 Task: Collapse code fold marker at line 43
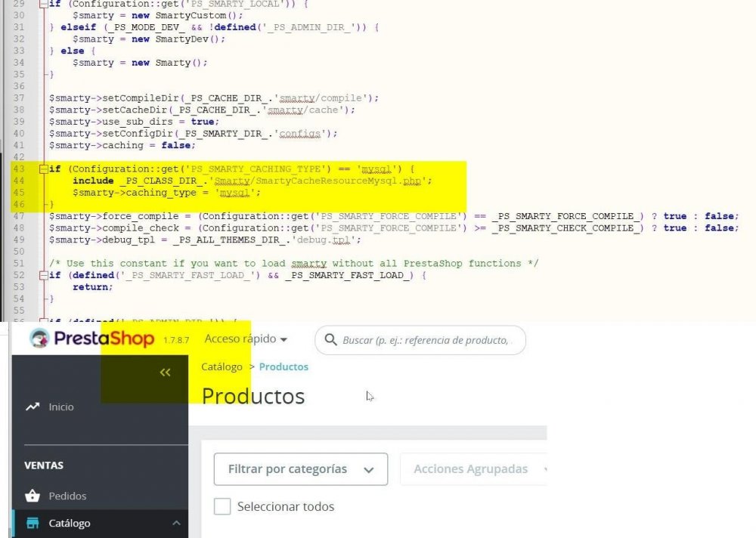pos(43,169)
